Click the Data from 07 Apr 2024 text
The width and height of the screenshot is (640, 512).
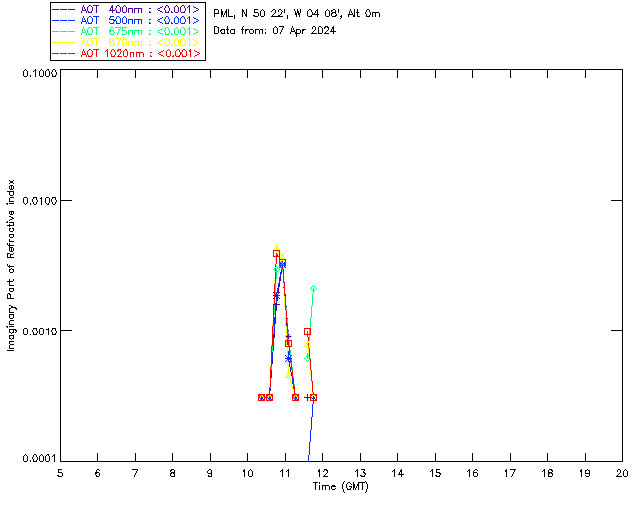point(274,31)
